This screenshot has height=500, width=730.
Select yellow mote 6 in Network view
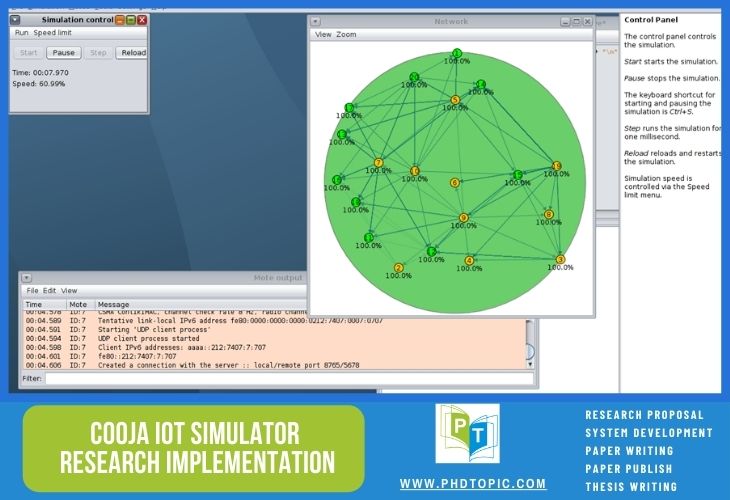455,182
